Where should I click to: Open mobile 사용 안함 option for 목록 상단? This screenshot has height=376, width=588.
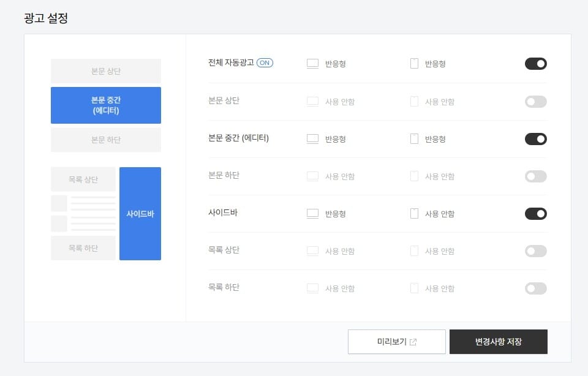point(440,251)
